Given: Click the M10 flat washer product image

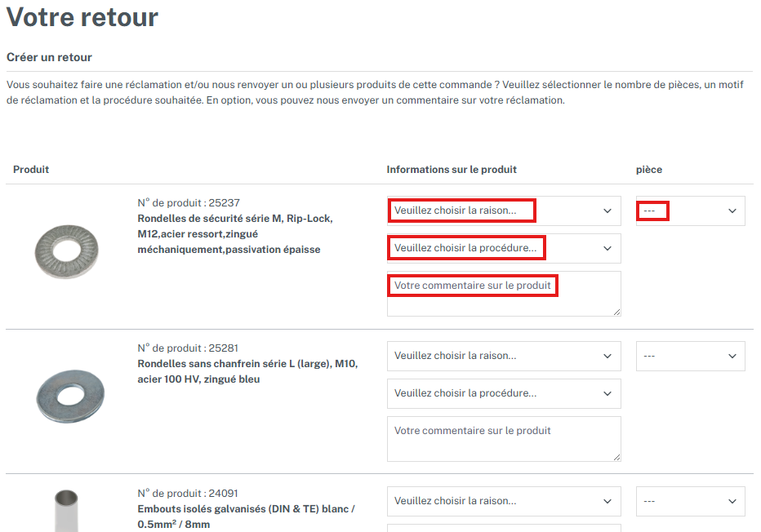Looking at the screenshot, I should (70, 397).
